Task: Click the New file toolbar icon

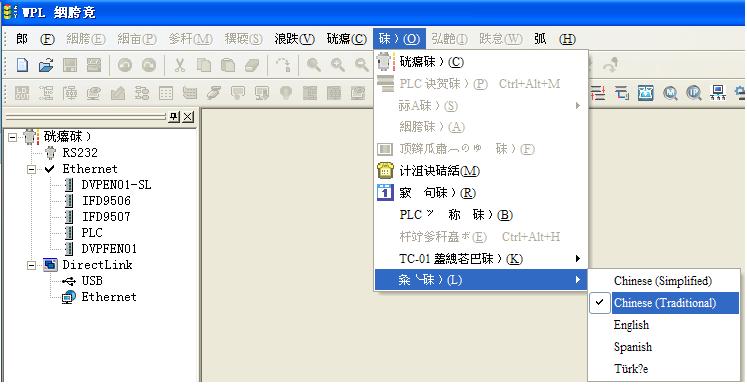Action: [22, 65]
